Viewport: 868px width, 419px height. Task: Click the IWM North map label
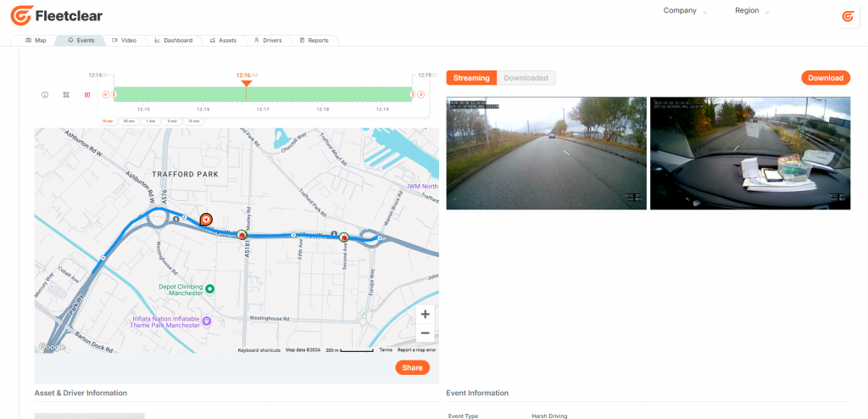tap(420, 187)
